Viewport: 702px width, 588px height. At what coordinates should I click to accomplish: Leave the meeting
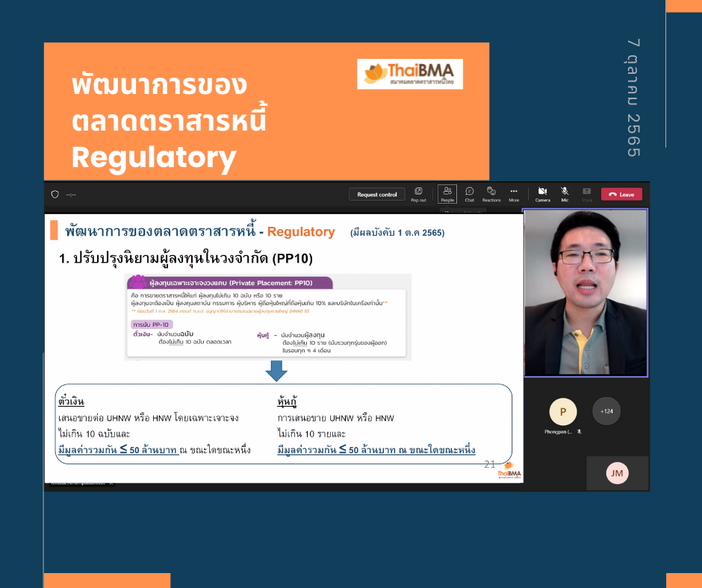(x=621, y=195)
